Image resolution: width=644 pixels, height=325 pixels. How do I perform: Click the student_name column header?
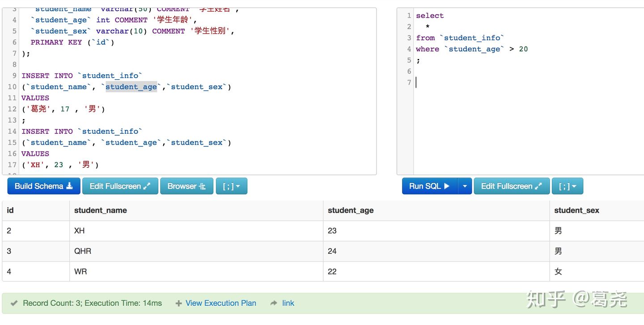pos(101,210)
